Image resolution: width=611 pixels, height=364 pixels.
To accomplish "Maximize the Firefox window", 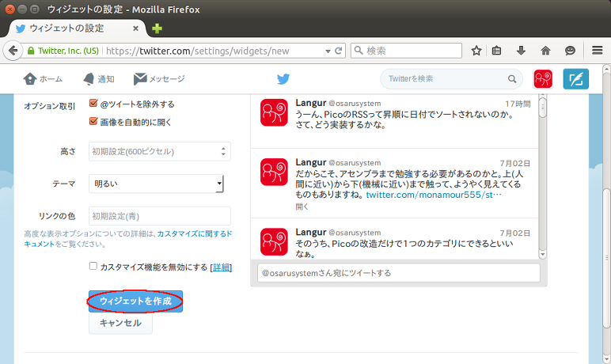I will 35,9.
